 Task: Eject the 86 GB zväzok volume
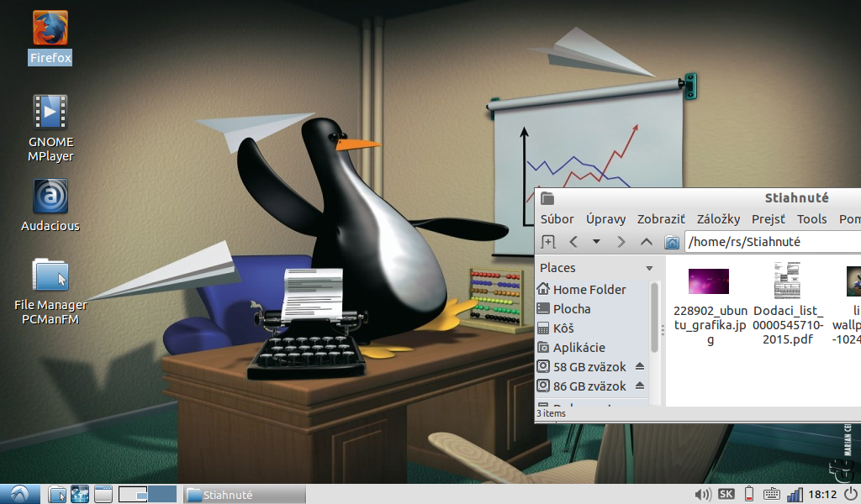(639, 386)
